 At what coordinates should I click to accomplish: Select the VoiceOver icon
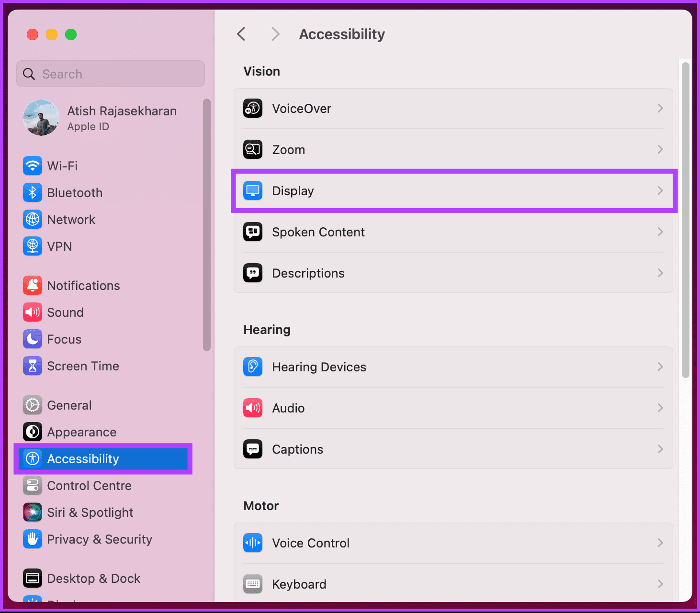click(x=252, y=108)
